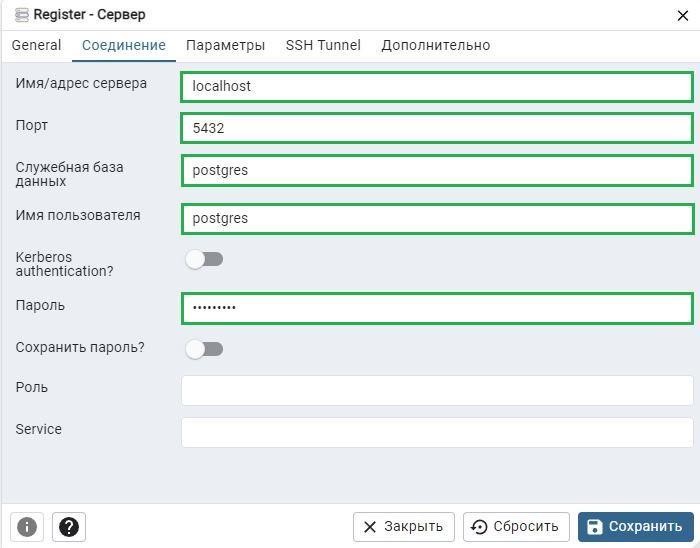Click the Закрыть button
The width and height of the screenshot is (700, 548).
404,527
